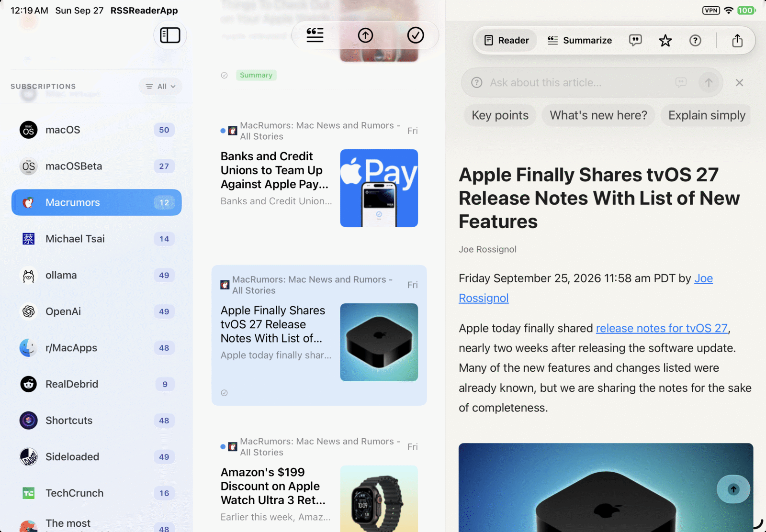Select the r/MacApps subscription

click(97, 348)
